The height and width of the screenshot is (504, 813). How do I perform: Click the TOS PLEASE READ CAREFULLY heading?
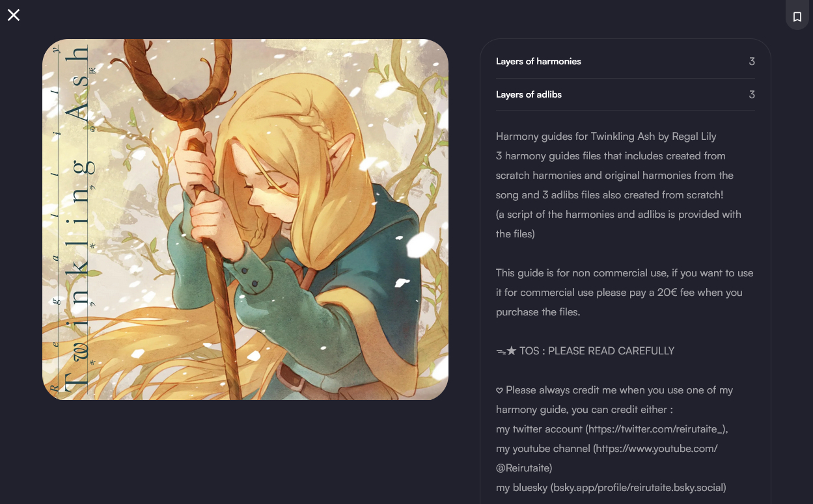click(597, 351)
